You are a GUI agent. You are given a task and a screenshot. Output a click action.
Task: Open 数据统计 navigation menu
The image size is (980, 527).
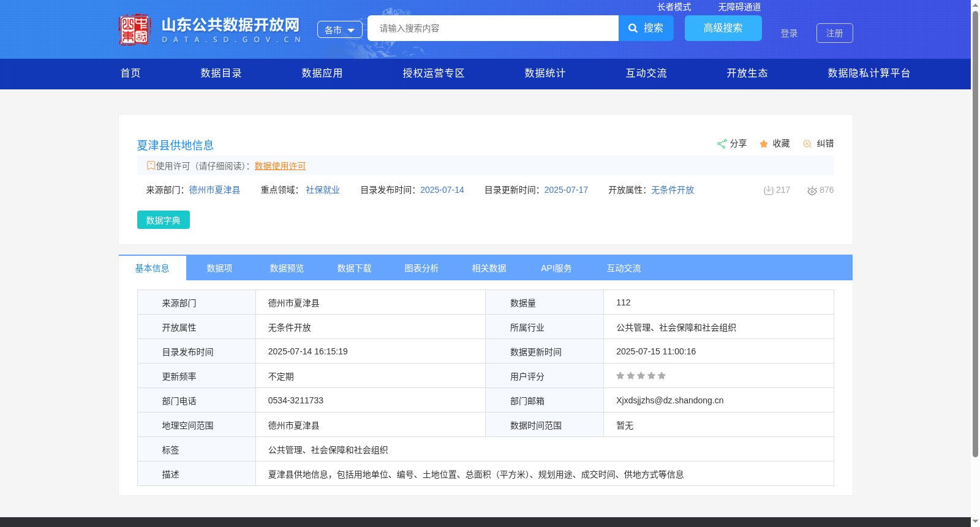(545, 73)
